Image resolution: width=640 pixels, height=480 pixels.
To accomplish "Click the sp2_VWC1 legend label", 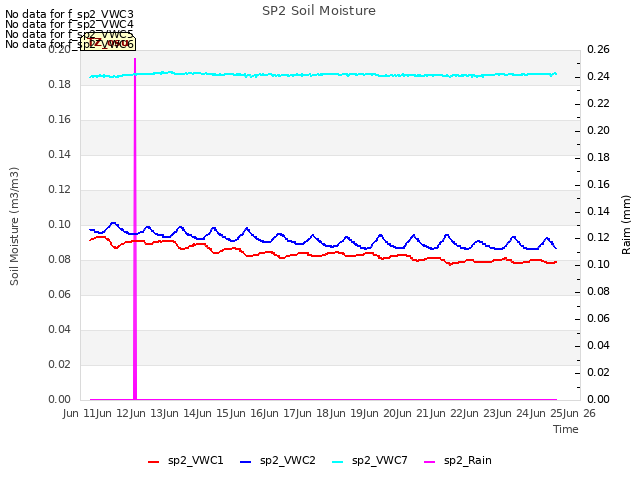I will [196, 460].
